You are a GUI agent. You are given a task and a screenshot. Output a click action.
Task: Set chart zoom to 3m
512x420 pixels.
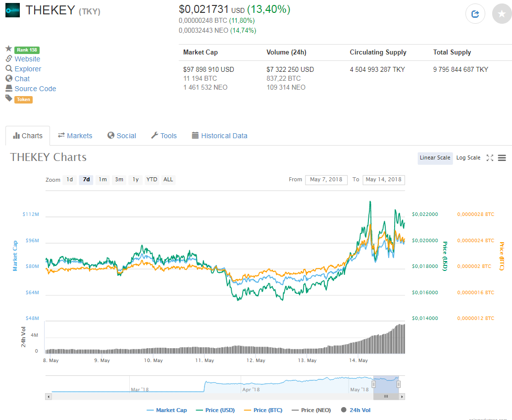119,180
